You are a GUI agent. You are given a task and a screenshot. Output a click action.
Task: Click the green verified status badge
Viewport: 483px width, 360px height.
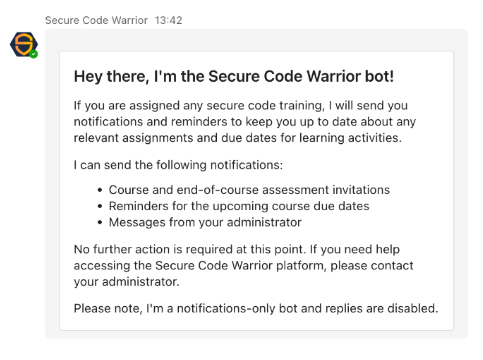tap(33, 54)
